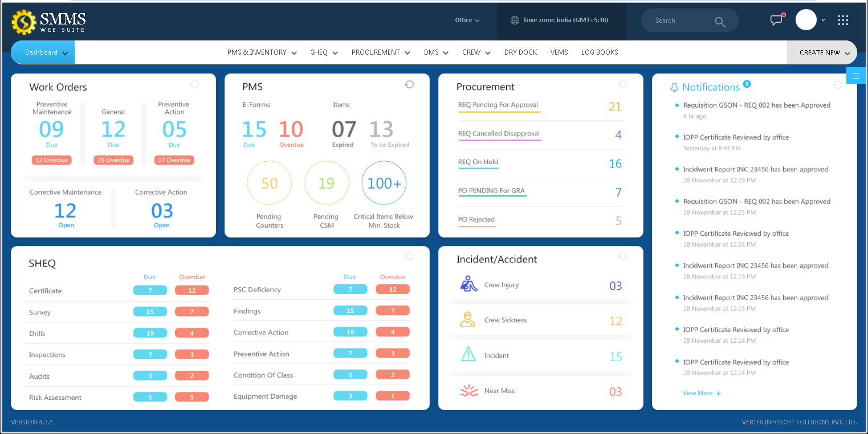The image size is (868, 434).
Task: Click the refresh icon on the PMS panel
Action: (409, 84)
